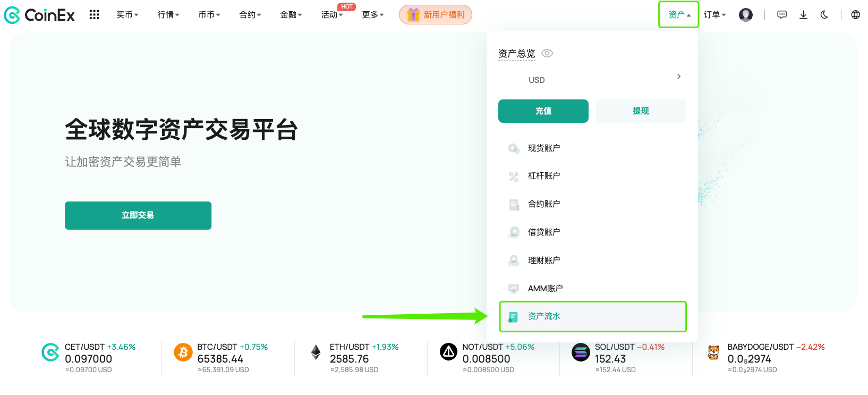The image size is (868, 395).
Task: Expand the 买币 dropdown menu
Action: point(127,15)
